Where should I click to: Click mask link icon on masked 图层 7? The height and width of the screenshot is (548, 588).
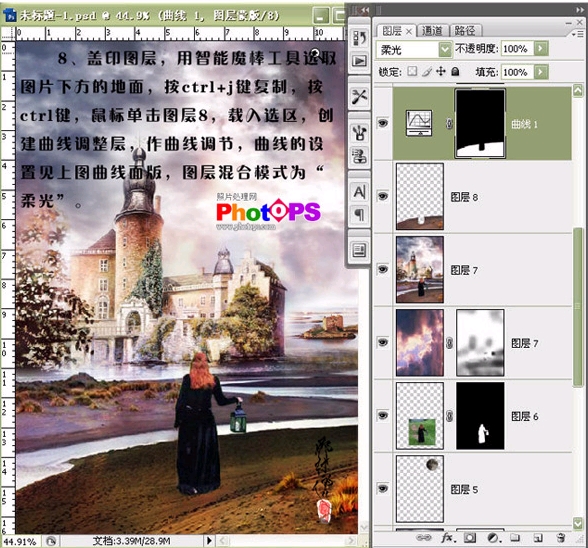[x=449, y=342]
